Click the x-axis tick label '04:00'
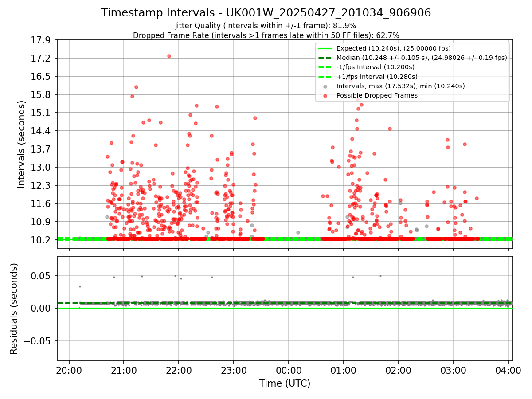 [x=508, y=369]
